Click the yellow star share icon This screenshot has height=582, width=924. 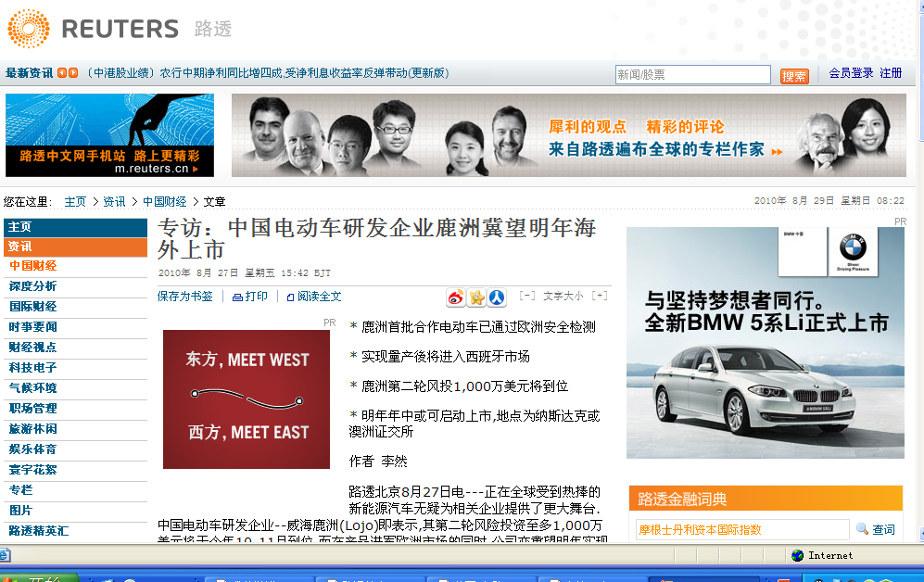[x=476, y=297]
